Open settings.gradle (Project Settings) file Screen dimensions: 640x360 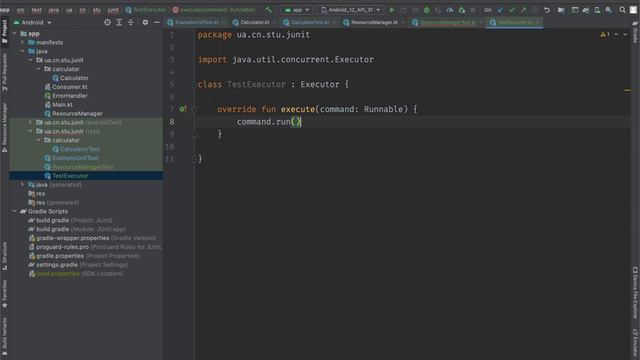point(78,265)
